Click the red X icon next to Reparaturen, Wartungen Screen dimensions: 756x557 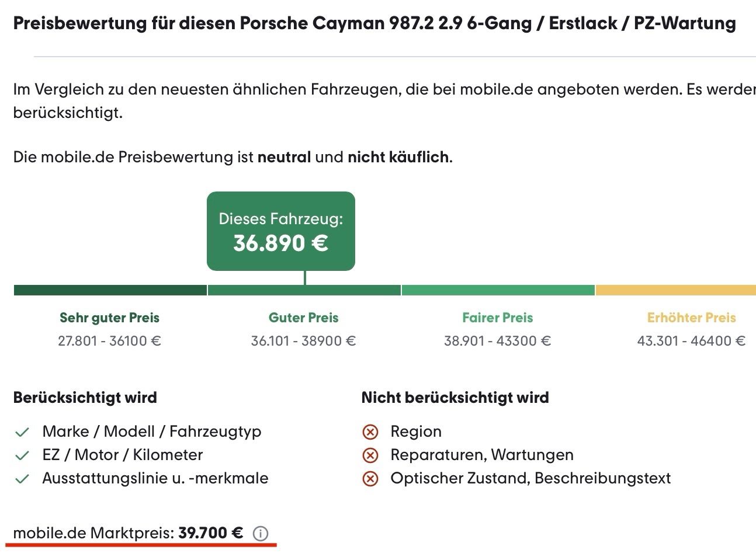370,455
